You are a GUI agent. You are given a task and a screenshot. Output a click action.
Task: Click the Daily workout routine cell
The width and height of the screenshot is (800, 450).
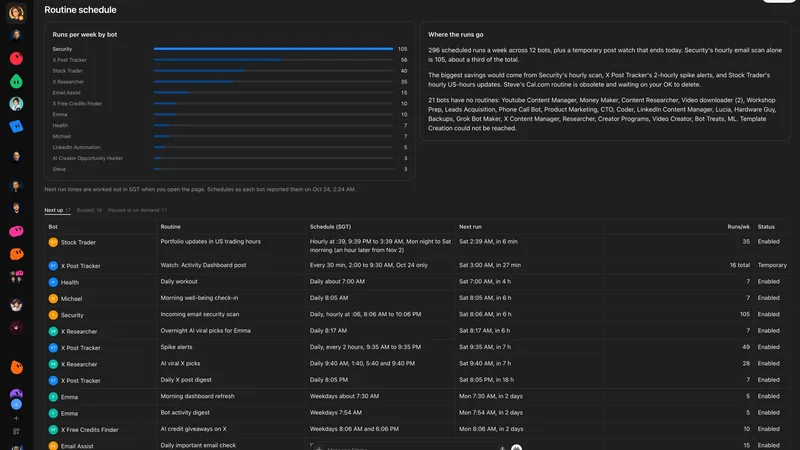click(179, 281)
